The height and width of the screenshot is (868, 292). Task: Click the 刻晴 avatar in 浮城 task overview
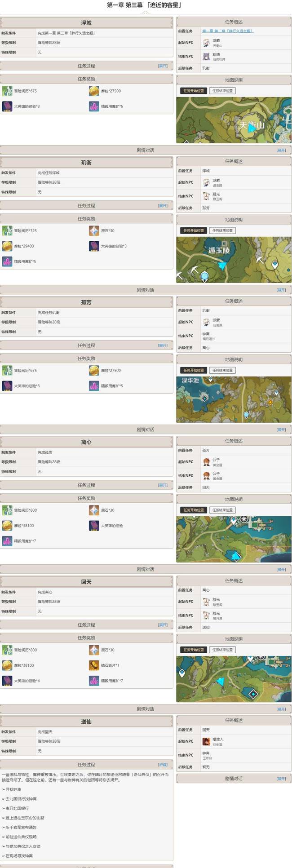(x=206, y=57)
